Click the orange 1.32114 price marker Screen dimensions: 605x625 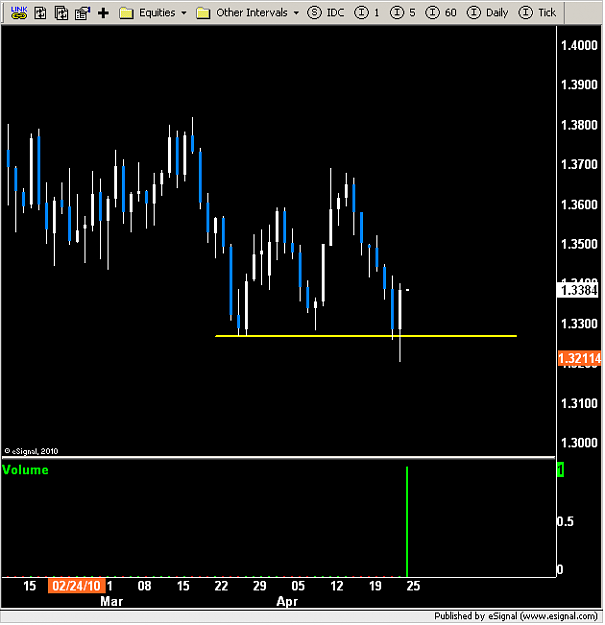tap(579, 358)
